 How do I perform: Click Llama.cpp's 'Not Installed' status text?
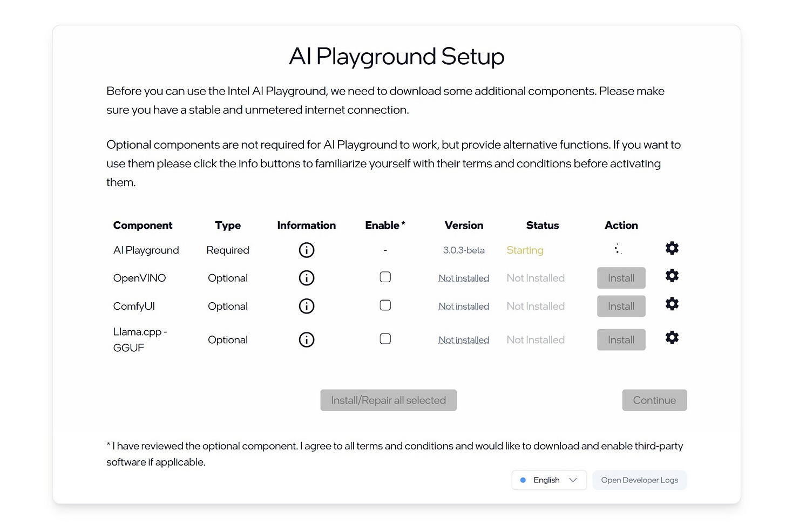536,340
